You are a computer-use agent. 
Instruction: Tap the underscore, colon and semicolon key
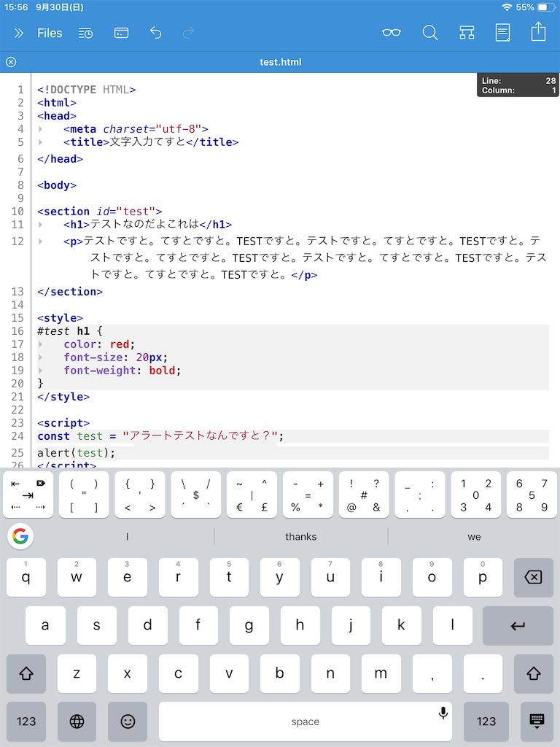[x=419, y=495]
